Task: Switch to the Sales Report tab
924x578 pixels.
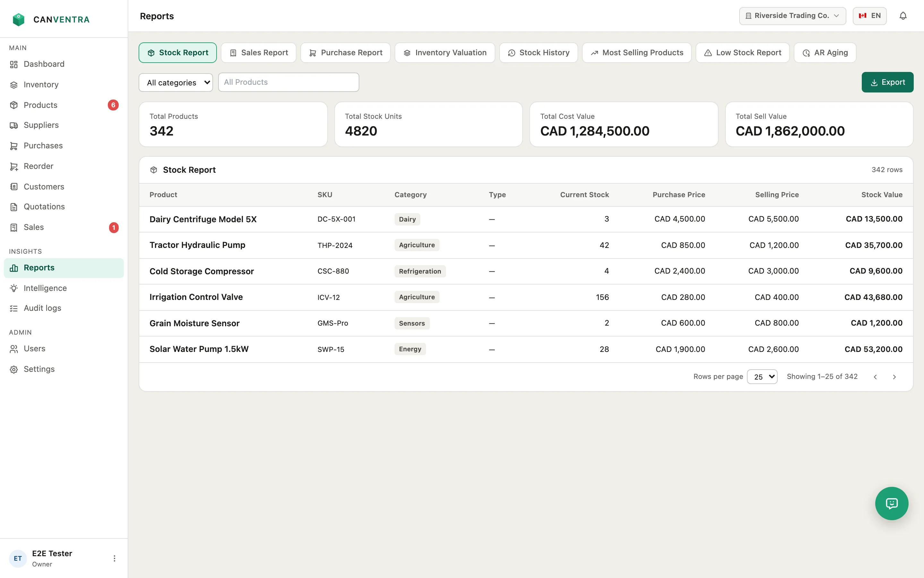Action: click(259, 53)
